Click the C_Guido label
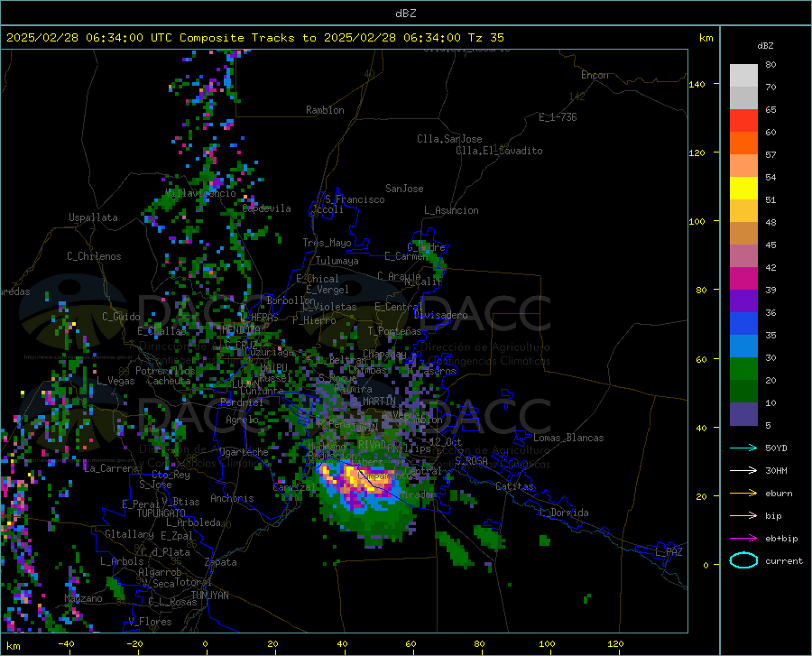The width and height of the screenshot is (812, 656). tap(121, 317)
